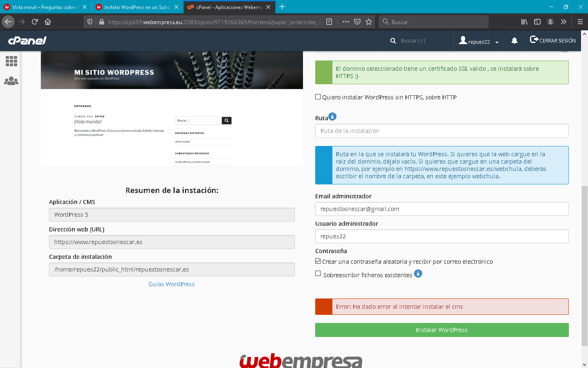Reload the current page

tap(35, 22)
